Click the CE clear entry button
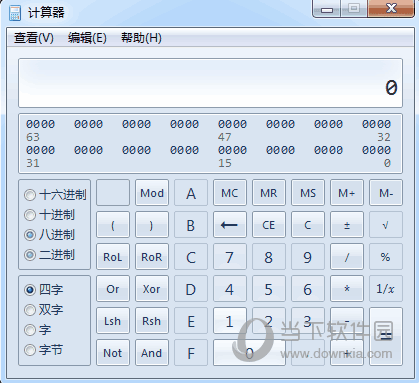This screenshot has width=419, height=383. [x=269, y=225]
